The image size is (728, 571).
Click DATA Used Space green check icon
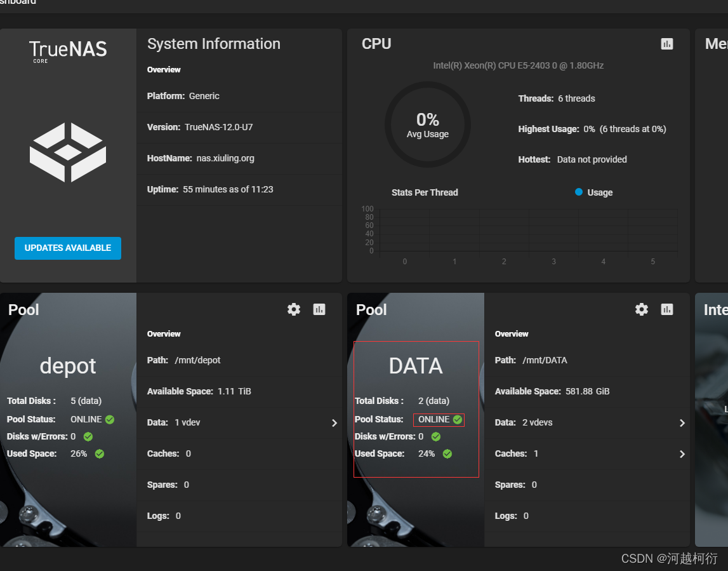pos(447,454)
